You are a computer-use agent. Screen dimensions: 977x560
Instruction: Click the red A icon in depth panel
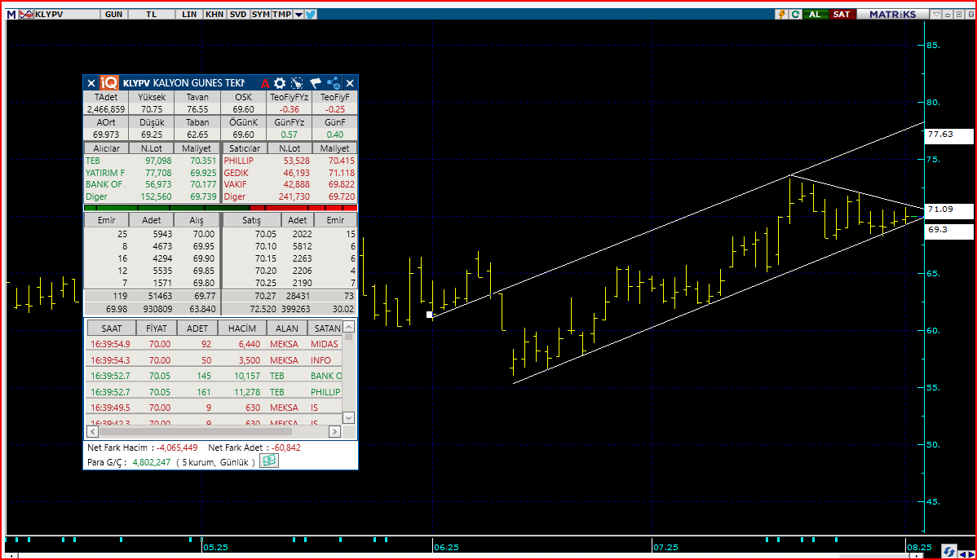(265, 83)
